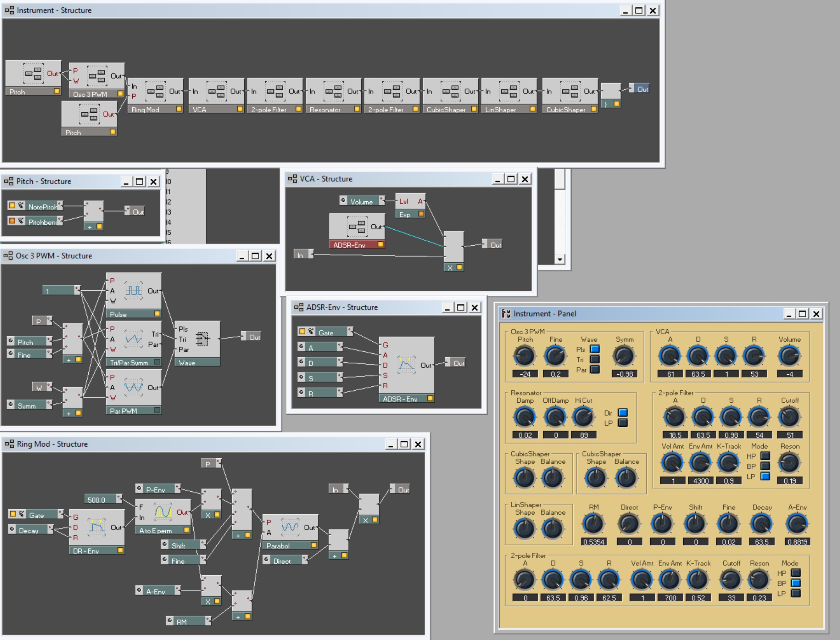Open the ADSR-Env macro in VCA structure

[x=357, y=231]
